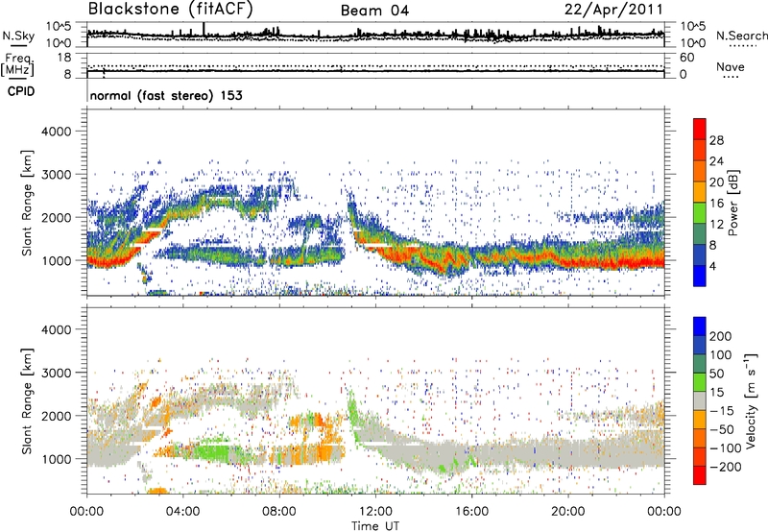Click the Nave legend label
The image size is (768, 532).
pyautogui.click(x=731, y=66)
